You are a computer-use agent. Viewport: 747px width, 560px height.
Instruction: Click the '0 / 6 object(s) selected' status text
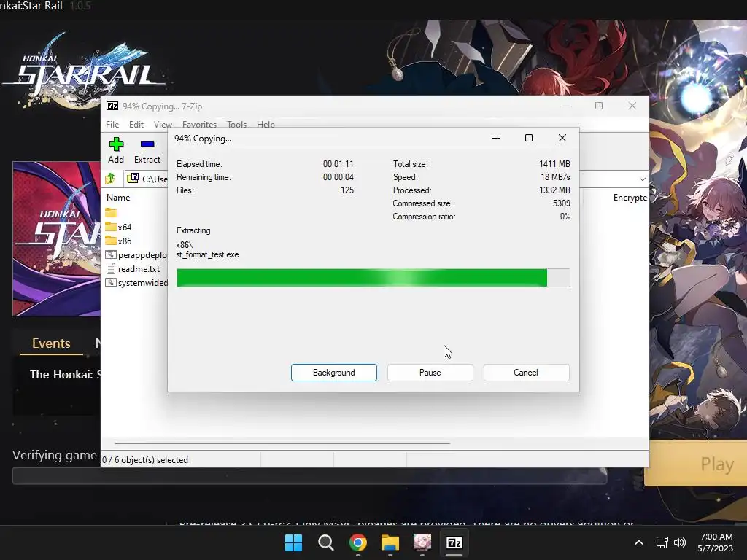[145, 460]
